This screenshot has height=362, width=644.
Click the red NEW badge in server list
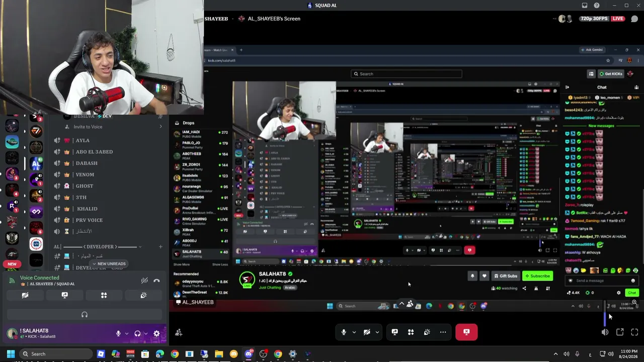(12, 264)
